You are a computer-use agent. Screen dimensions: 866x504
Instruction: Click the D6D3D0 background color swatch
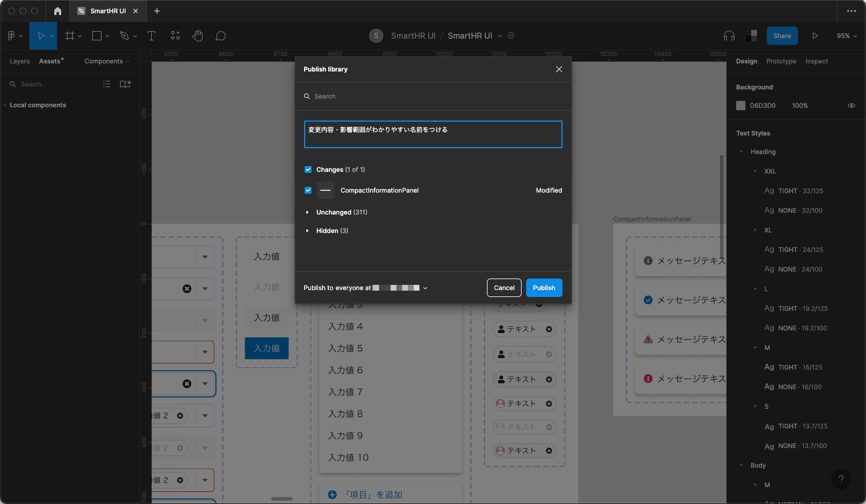[x=741, y=106]
